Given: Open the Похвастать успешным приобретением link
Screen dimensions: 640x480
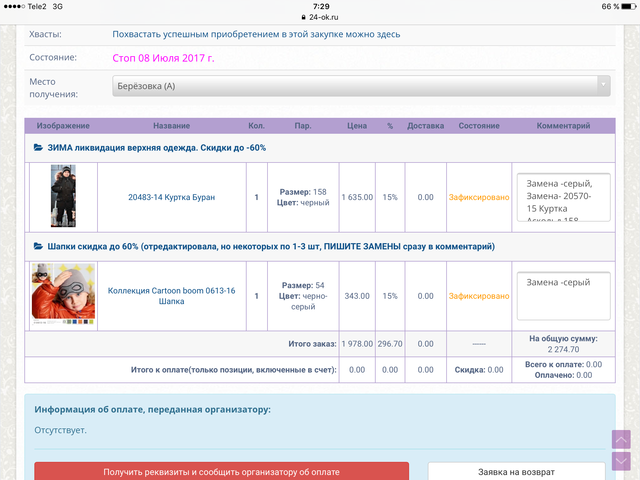Looking at the screenshot, I should 256,34.
